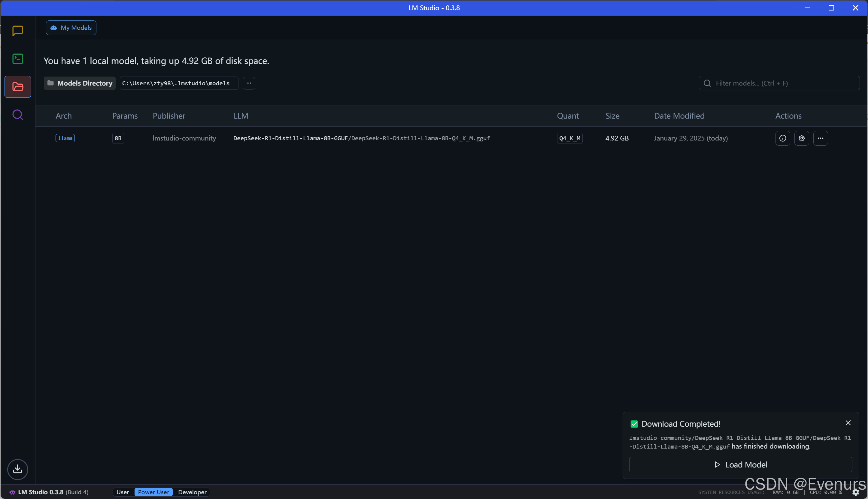Switch to User mode

click(123, 492)
